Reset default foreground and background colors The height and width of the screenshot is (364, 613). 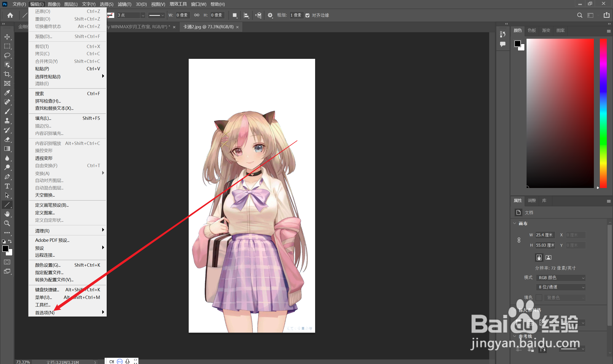click(x=4, y=241)
